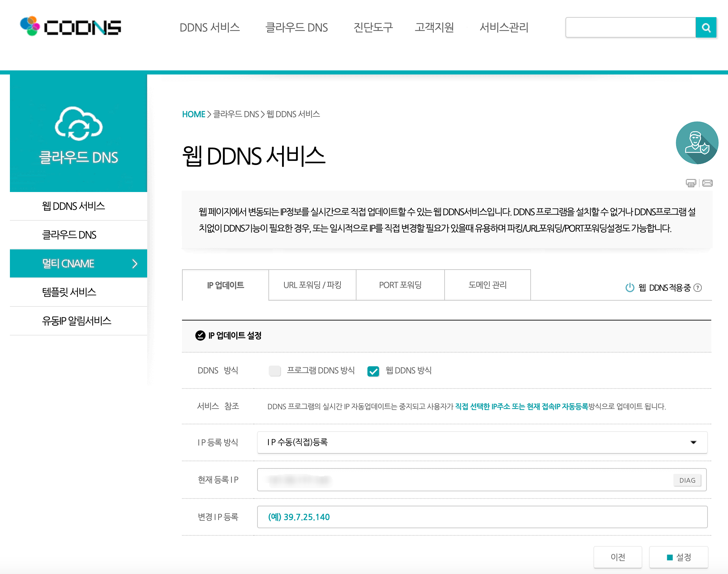The width and height of the screenshot is (728, 574).
Task: Click the printer icon
Action: tap(691, 183)
